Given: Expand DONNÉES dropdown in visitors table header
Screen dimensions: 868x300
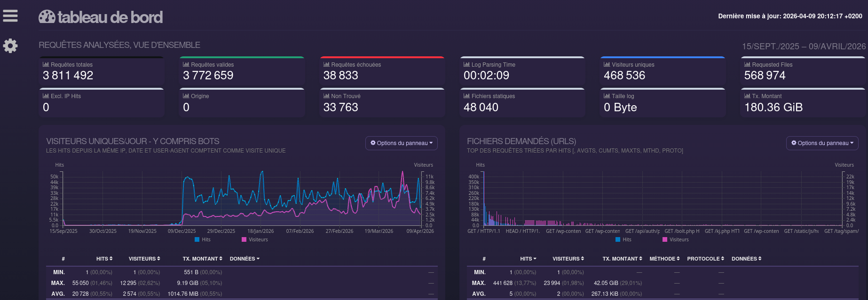Looking at the screenshot, I should click(245, 259).
